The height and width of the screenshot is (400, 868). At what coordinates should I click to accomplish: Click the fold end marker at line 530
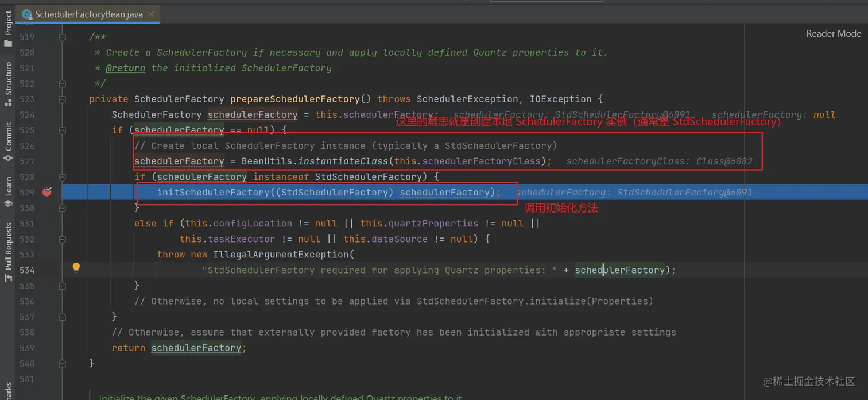point(62,207)
